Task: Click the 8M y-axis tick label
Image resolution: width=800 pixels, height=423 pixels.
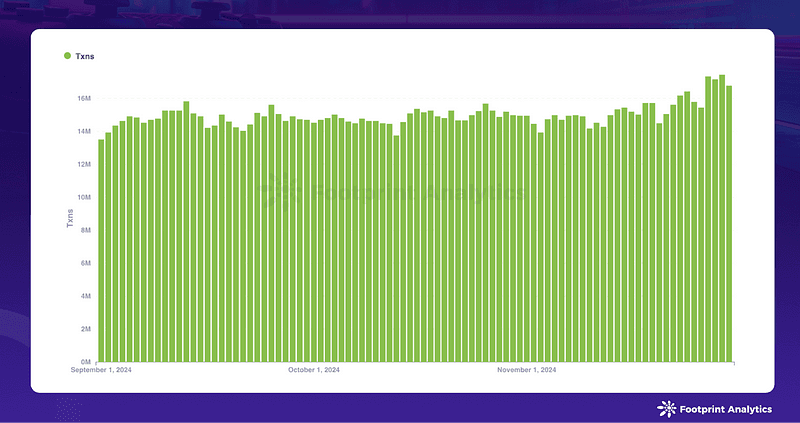Action: click(85, 230)
